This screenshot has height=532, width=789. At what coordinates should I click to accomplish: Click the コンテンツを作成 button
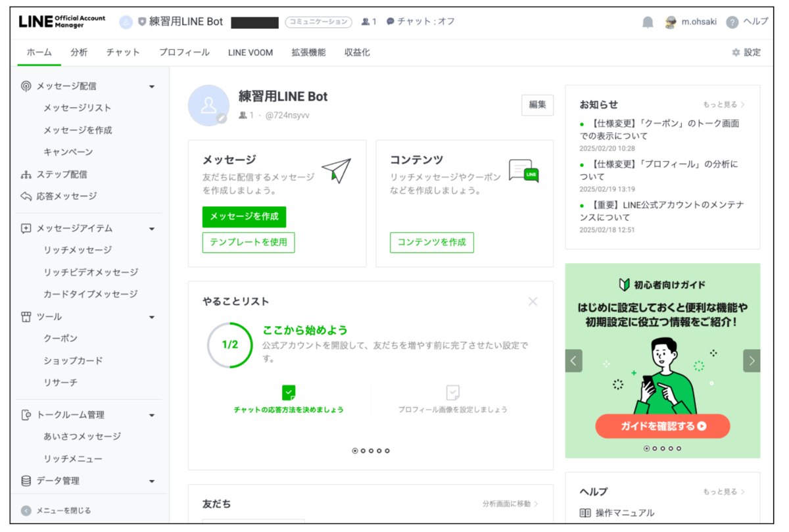[431, 243]
